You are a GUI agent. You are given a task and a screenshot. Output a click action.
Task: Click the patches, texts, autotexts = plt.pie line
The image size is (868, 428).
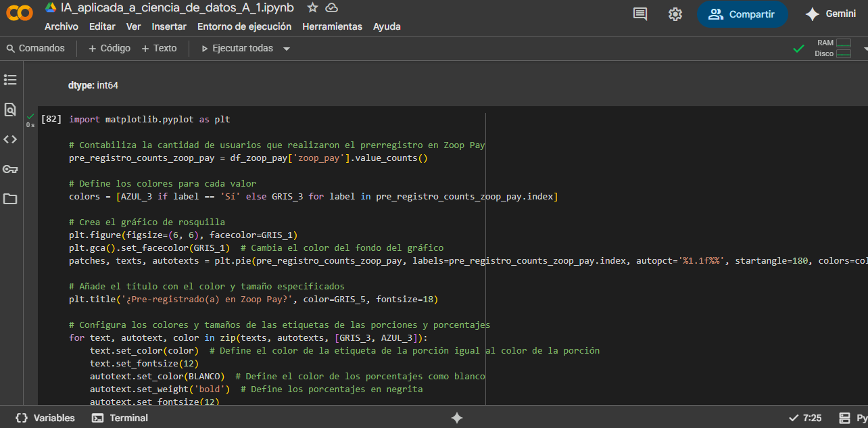(x=468, y=260)
